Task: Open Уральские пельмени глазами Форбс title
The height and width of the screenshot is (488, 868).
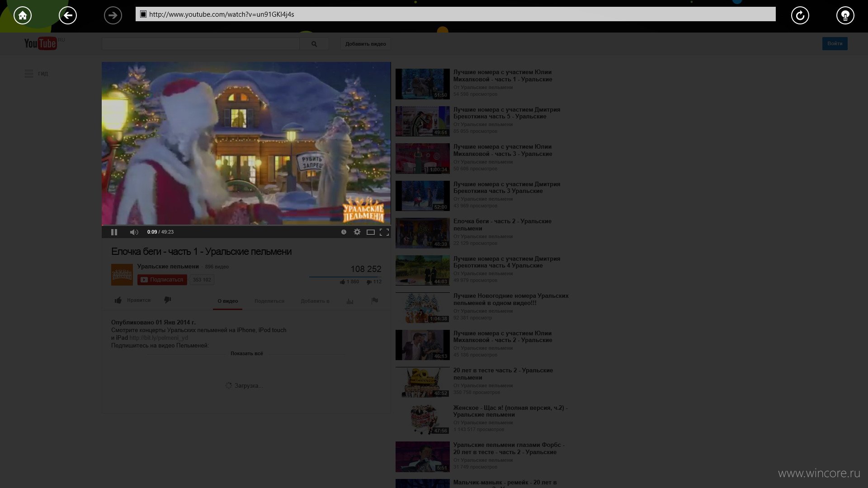Action: point(509,448)
